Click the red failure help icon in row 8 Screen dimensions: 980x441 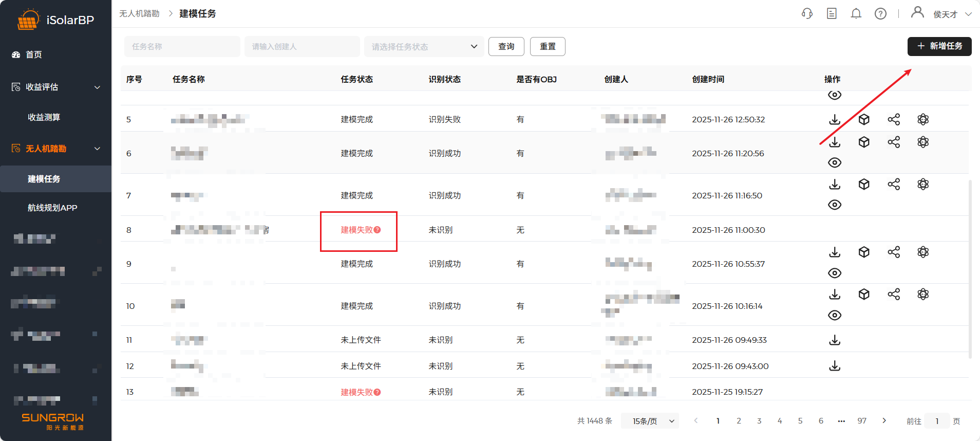378,230
